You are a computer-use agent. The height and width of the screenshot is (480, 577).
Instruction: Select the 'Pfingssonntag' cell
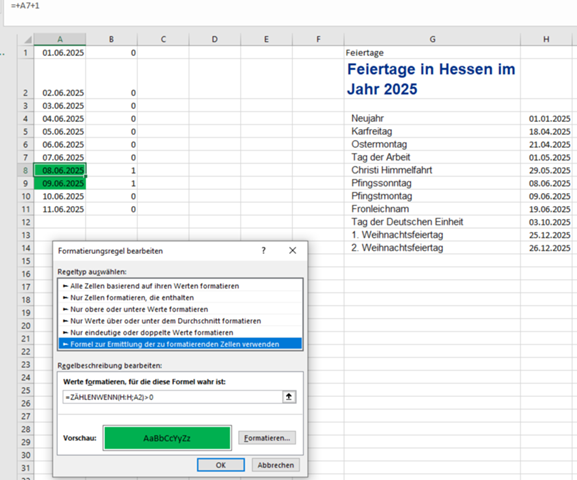(432, 183)
